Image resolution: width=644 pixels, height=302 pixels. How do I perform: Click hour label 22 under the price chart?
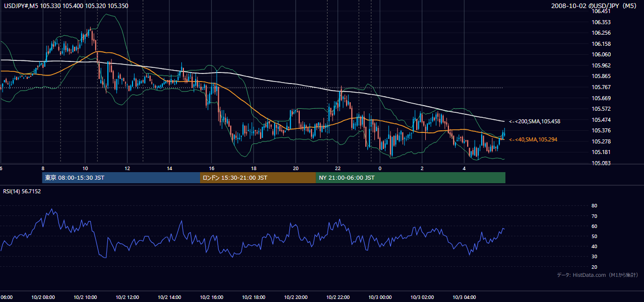tap(338, 168)
